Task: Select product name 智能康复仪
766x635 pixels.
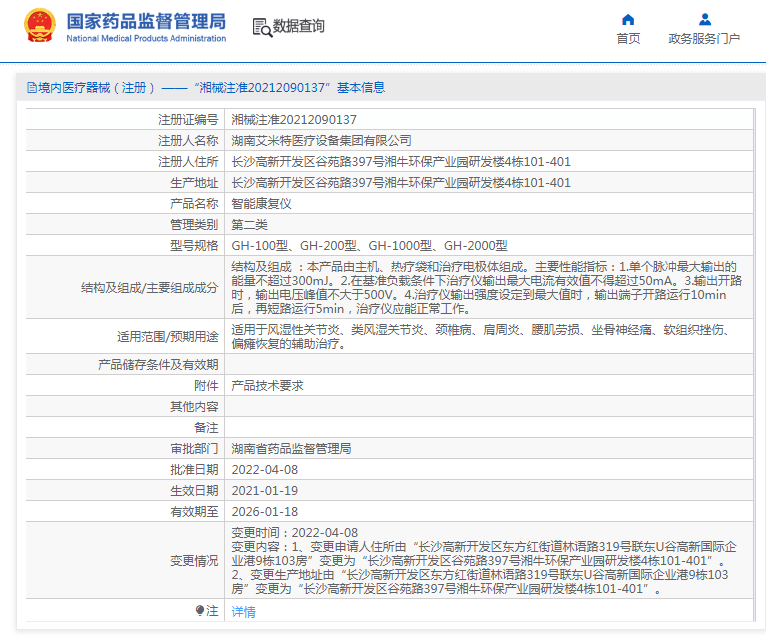Action: click(x=261, y=204)
